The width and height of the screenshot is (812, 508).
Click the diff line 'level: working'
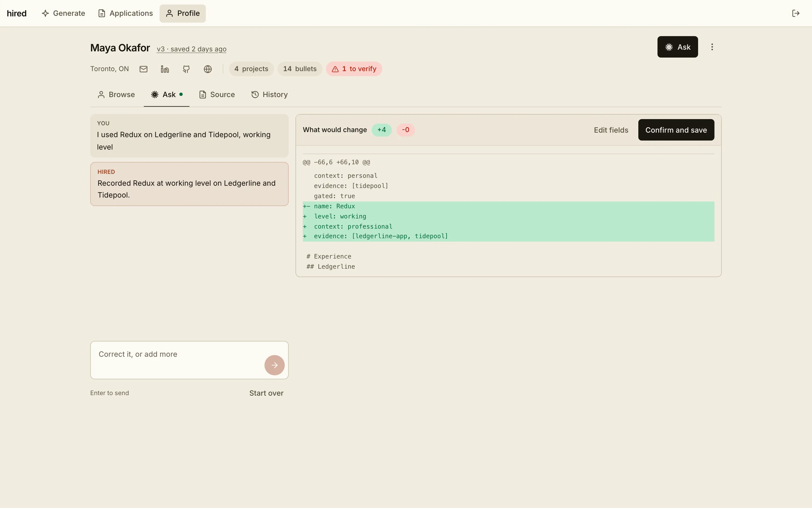tap(508, 216)
